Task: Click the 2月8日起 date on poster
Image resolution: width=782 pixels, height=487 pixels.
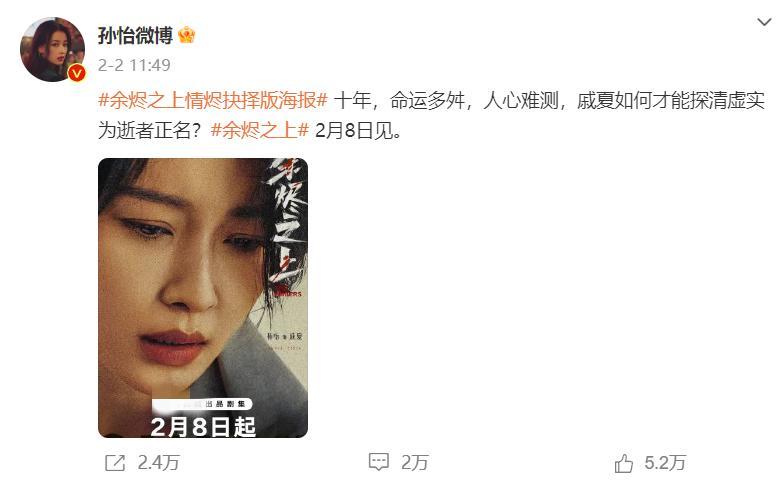Action: point(203,427)
